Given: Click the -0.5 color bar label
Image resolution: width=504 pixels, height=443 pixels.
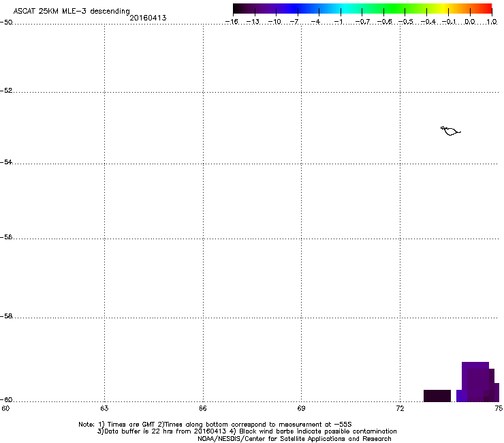Looking at the screenshot, I should pyautogui.click(x=406, y=22).
